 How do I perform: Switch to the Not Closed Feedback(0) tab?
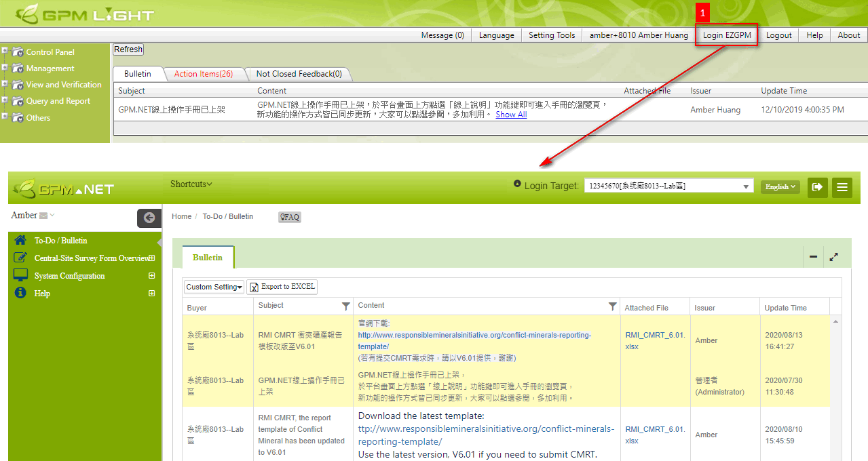[299, 74]
